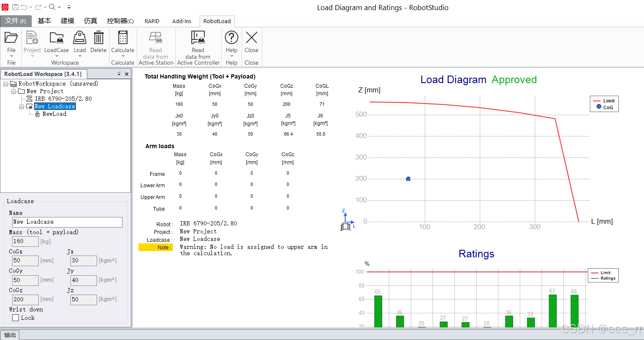
Task: Click the Delete trash can icon
Action: [99, 37]
